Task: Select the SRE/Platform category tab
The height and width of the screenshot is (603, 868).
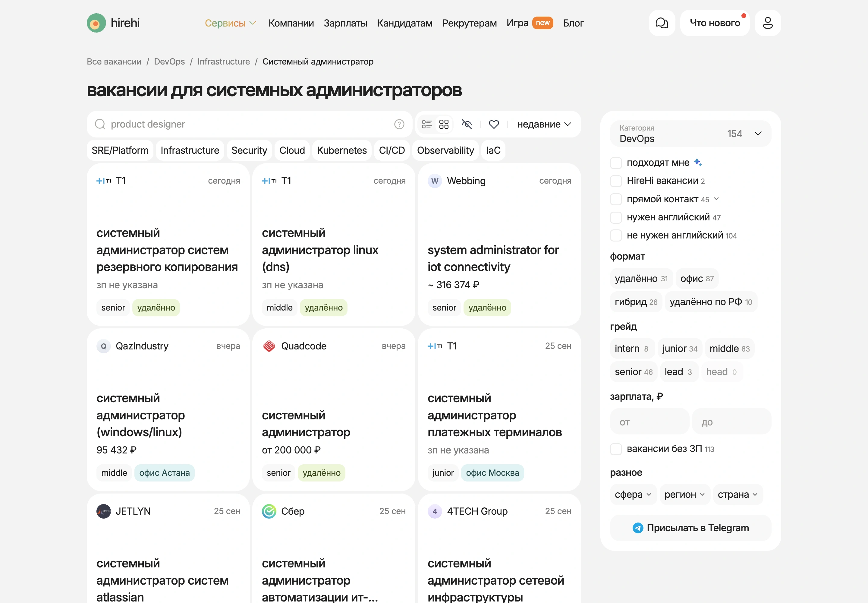Action: coord(120,150)
